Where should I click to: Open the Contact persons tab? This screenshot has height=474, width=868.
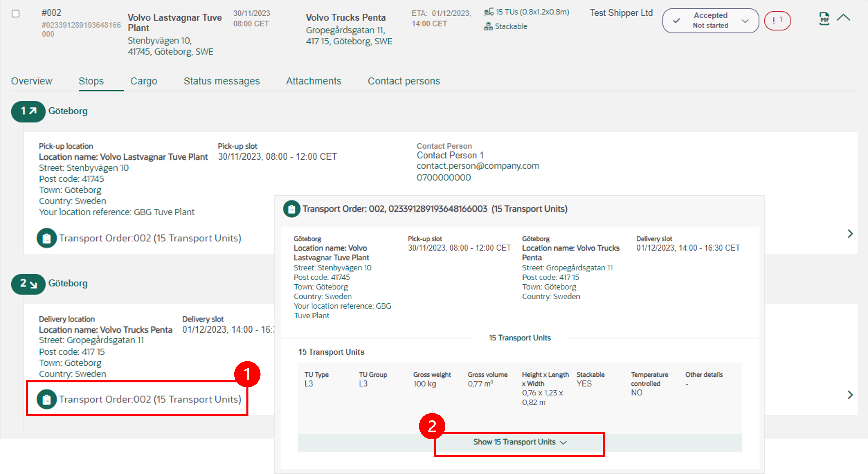pyautogui.click(x=404, y=81)
